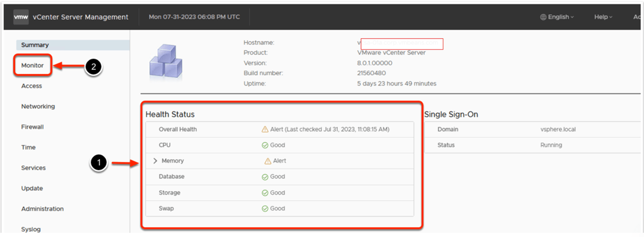Navigate to the Firewall section
This screenshot has height=237, width=644.
click(x=32, y=127)
